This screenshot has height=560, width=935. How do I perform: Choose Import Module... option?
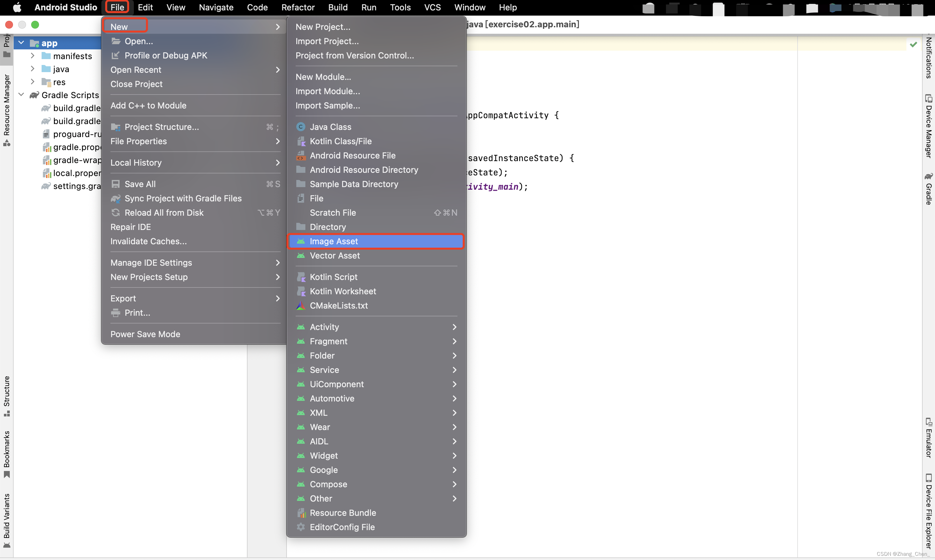click(376, 91)
